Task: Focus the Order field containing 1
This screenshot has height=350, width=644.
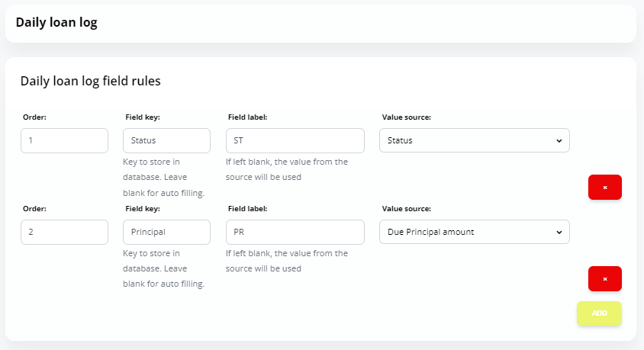Action: (65, 141)
